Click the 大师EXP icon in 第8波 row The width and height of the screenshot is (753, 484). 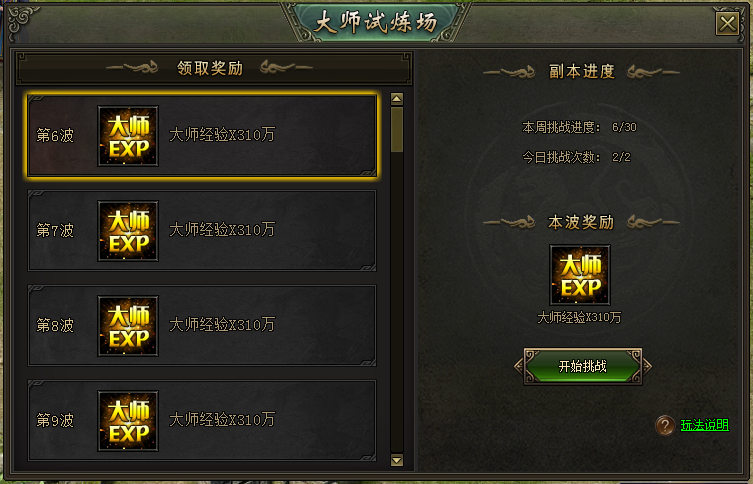pos(128,326)
